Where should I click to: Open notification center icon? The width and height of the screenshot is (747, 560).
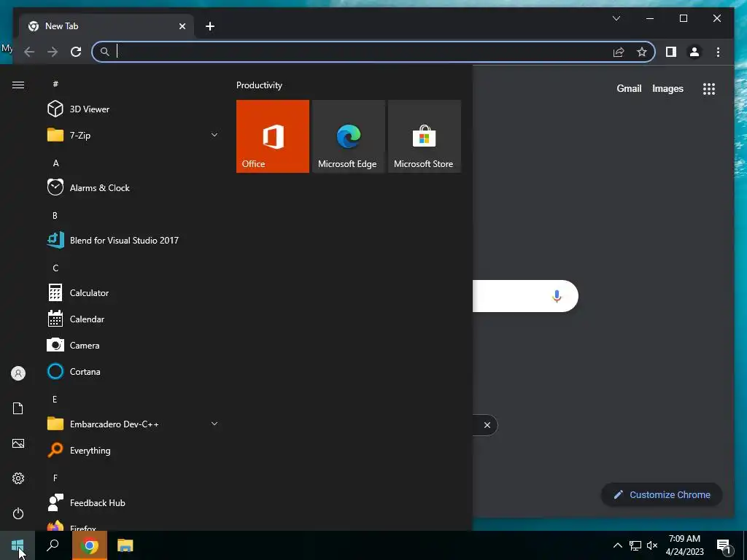724,546
